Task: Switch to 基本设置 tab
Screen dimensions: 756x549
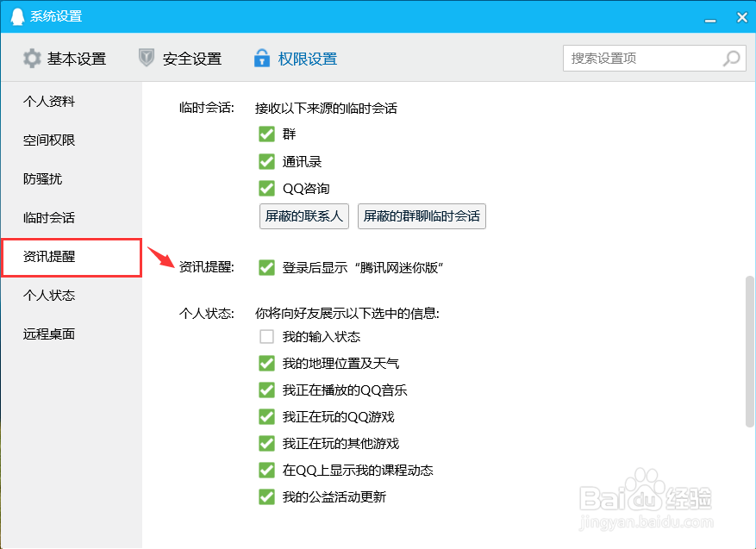Action: click(x=65, y=59)
